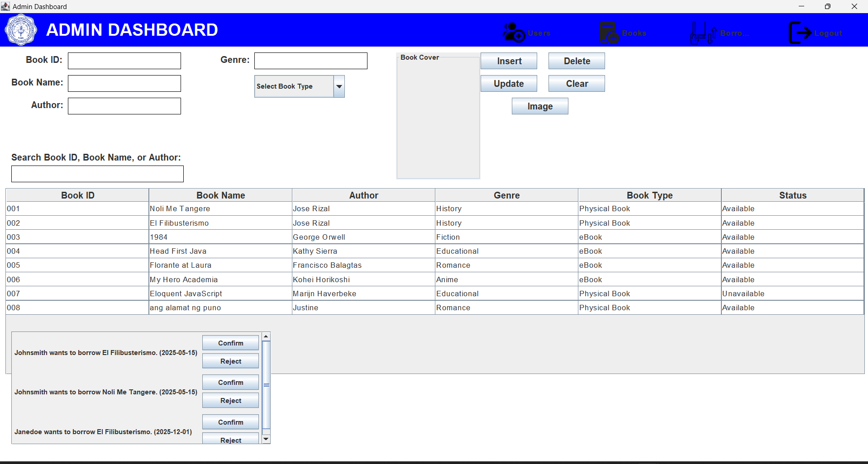
Task: Focus the Author input field
Action: click(124, 106)
